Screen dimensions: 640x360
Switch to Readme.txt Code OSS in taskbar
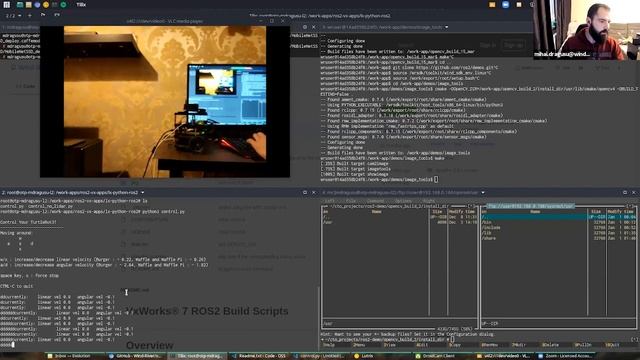pos(258,356)
